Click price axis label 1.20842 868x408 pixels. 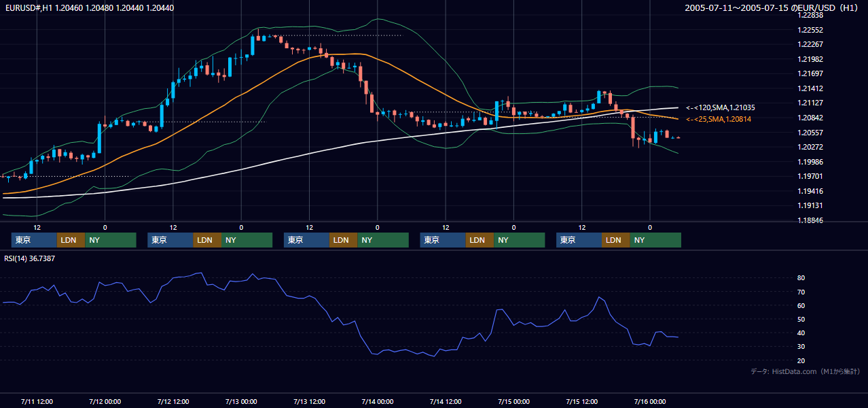810,118
